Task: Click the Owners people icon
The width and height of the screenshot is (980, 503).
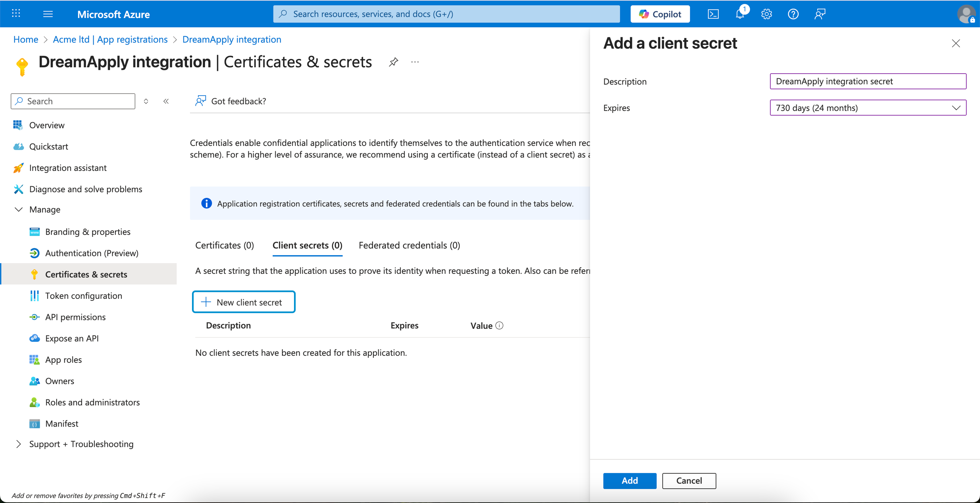Action: 34,380
